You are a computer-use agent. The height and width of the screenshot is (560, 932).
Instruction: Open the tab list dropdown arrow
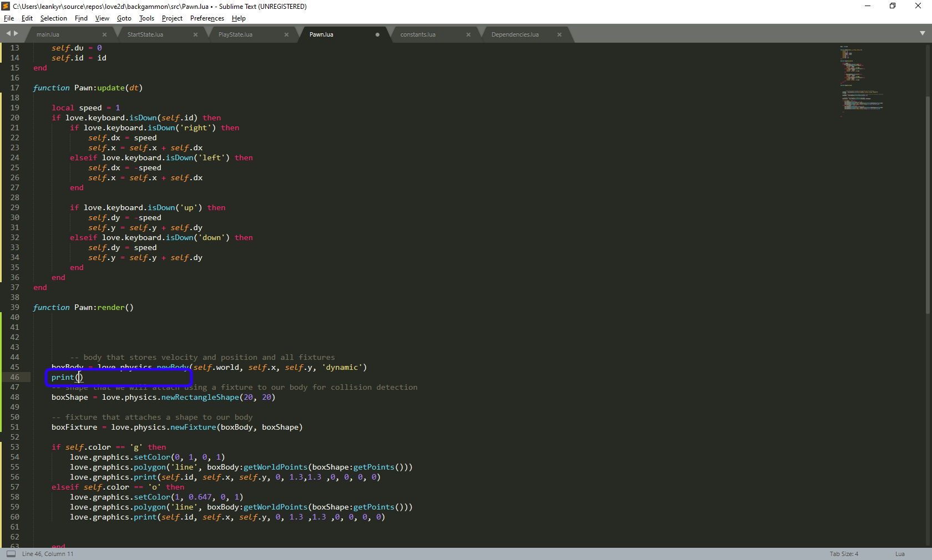coord(922,34)
